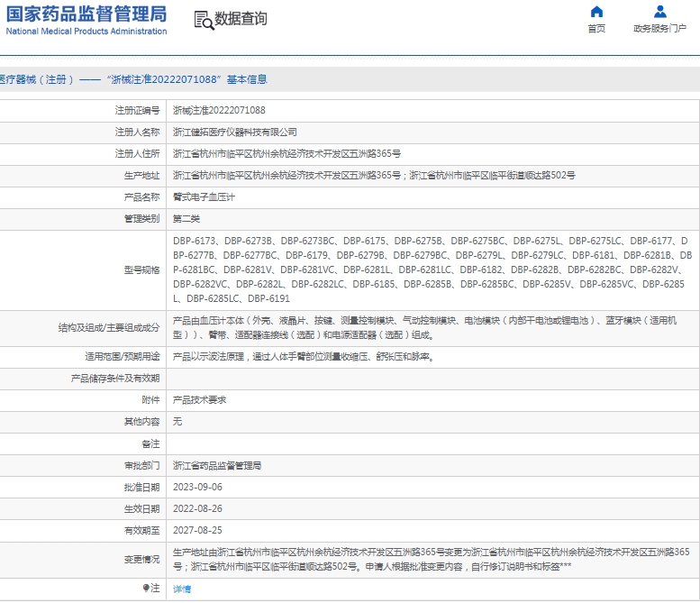Click the 首页 home icon
This screenshot has width=700, height=603.
pos(596,12)
